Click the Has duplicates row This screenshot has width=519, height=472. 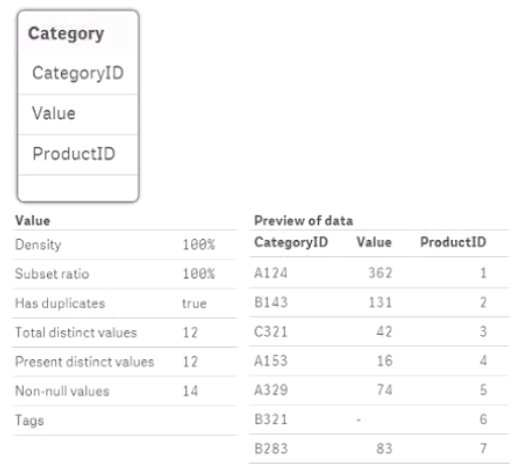click(125, 303)
